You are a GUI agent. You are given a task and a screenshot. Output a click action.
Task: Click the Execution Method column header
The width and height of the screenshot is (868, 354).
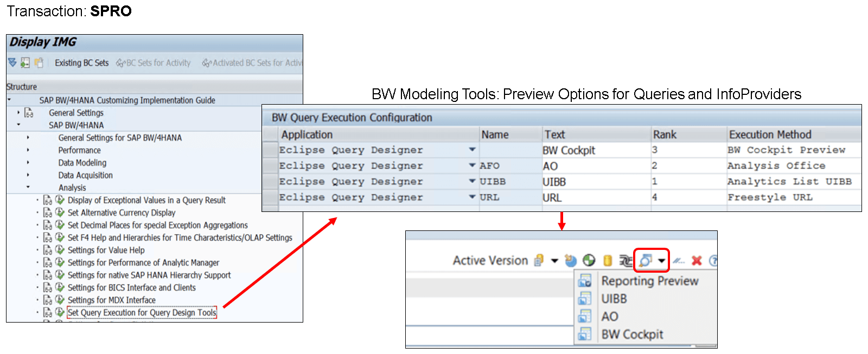coord(794,134)
